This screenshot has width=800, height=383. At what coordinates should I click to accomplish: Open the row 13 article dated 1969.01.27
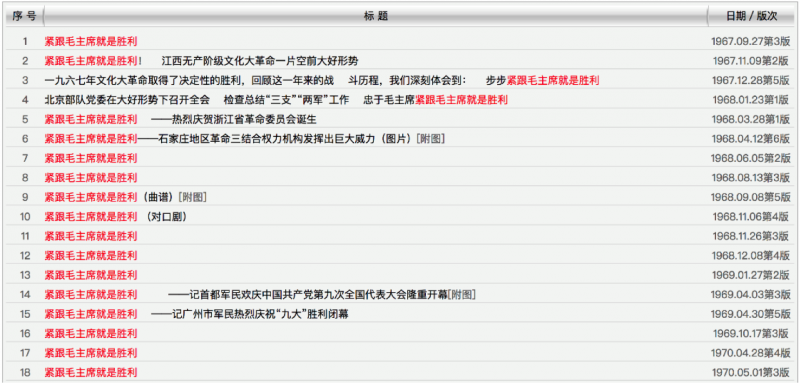91,275
